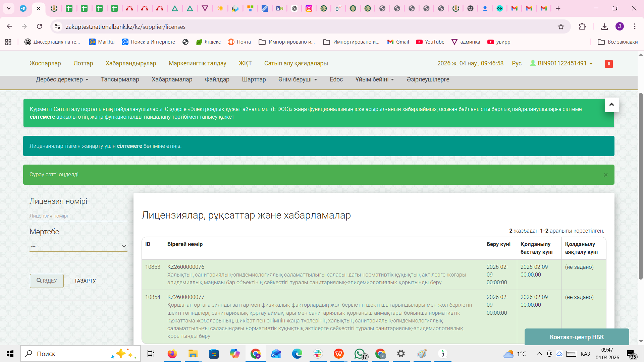Go to the Шарттар section
Image resolution: width=644 pixels, height=362 pixels.
[254, 79]
